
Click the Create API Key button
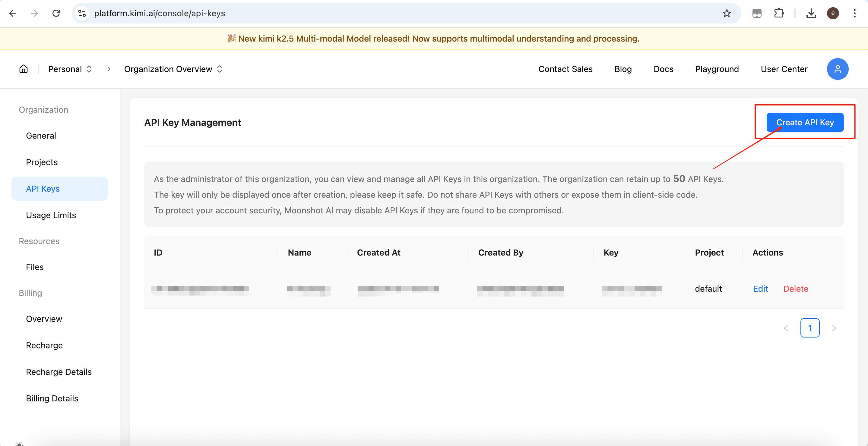pyautogui.click(x=805, y=123)
